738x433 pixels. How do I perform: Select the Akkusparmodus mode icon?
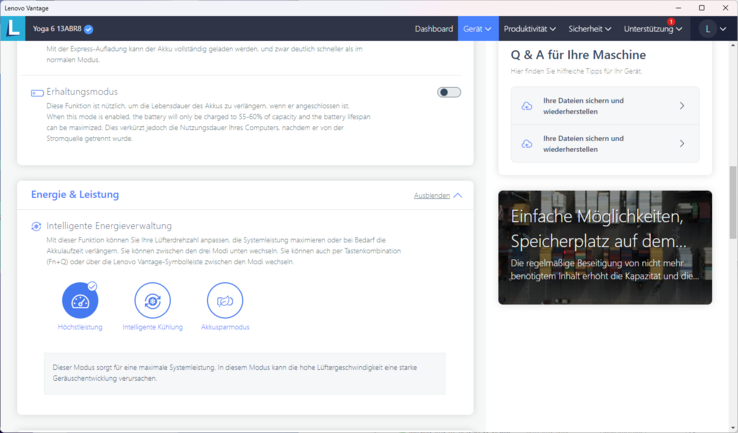point(225,300)
